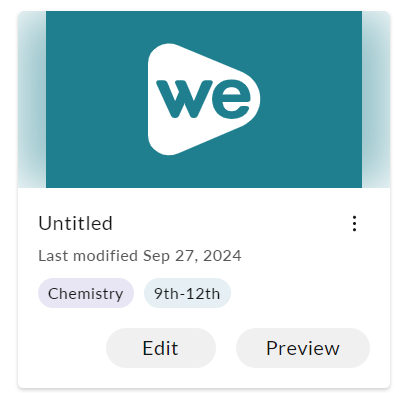Show card actions via vertical ellipsis
Viewport: 399px width, 393px height.
pyautogui.click(x=354, y=223)
